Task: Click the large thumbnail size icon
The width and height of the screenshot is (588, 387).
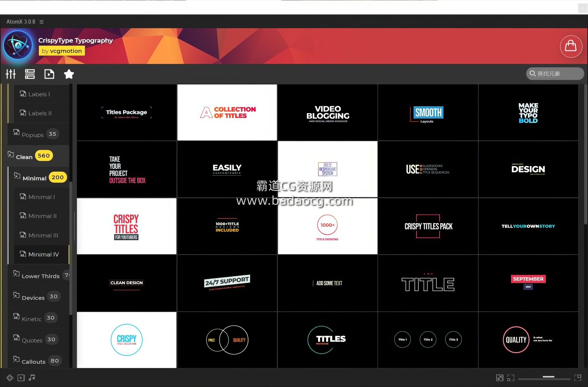Action: click(x=578, y=378)
